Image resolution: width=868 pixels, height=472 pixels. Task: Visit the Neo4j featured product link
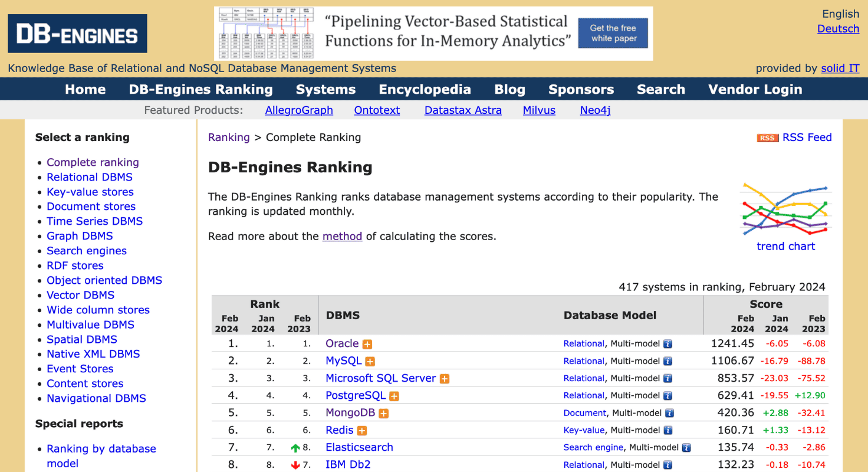(x=594, y=110)
